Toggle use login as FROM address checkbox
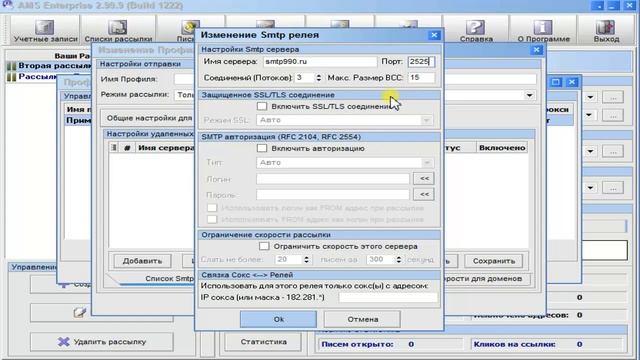This screenshot has width=640, height=360. [x=212, y=208]
